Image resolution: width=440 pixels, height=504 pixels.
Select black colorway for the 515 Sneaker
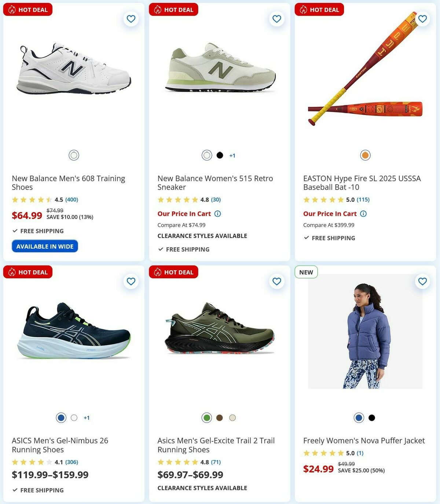pyautogui.click(x=220, y=155)
